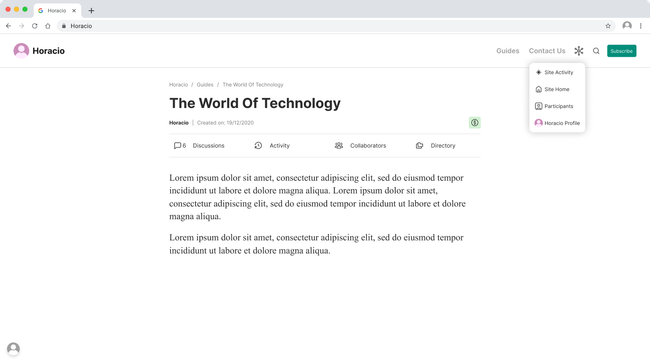650x362 pixels.
Task: Go to Horacio breadcrumb link
Action: pyautogui.click(x=178, y=85)
